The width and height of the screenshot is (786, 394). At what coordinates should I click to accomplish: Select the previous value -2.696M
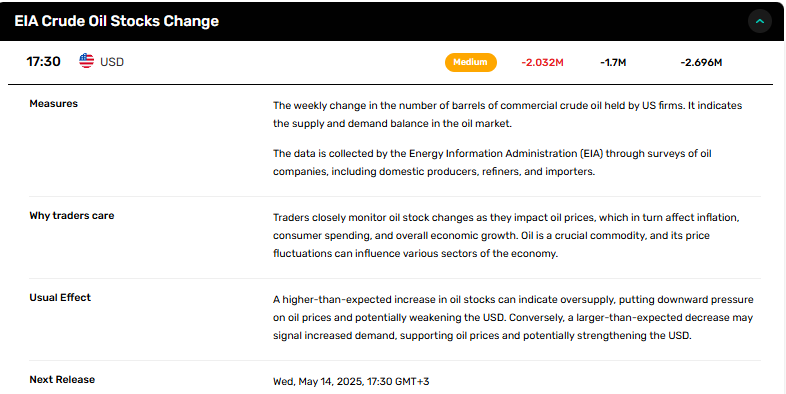(701, 63)
